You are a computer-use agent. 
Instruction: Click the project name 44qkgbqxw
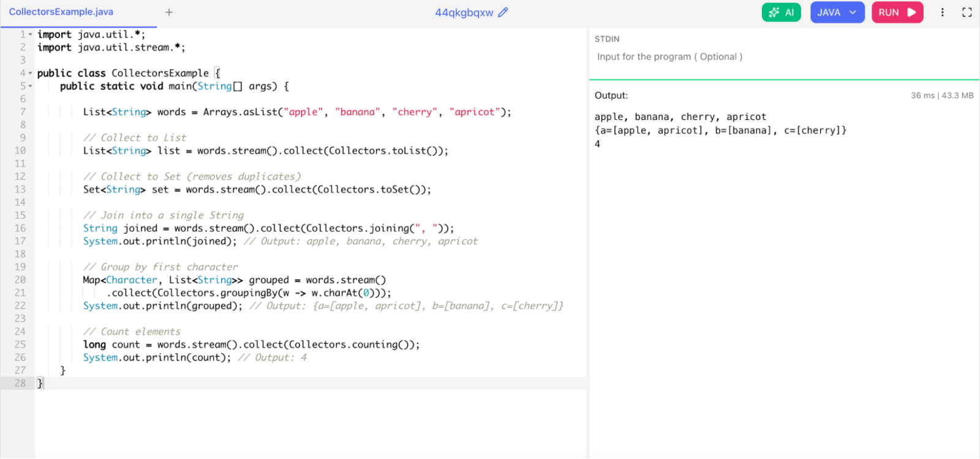tap(464, 12)
